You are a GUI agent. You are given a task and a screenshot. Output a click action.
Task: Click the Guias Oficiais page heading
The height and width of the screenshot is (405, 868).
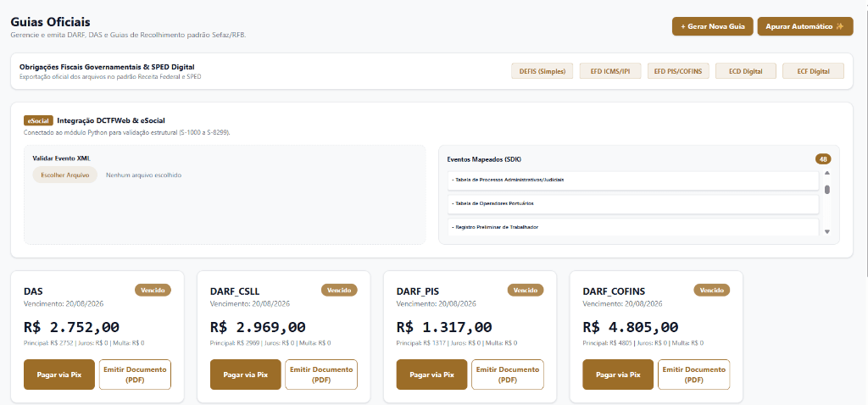point(50,22)
